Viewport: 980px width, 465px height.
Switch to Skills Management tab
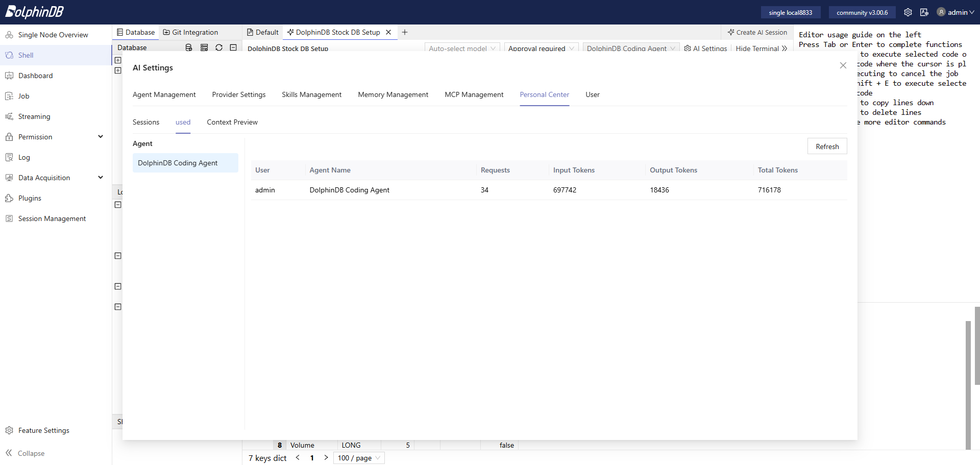point(312,94)
